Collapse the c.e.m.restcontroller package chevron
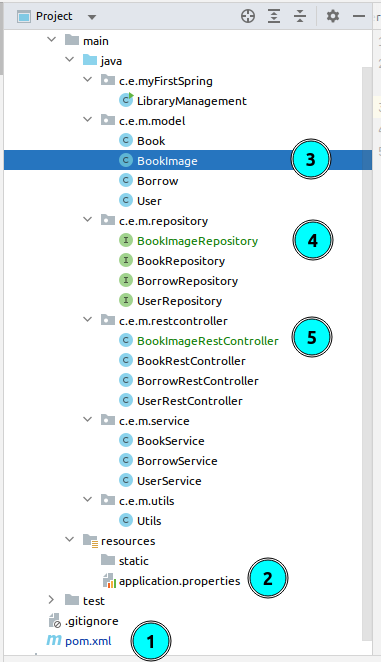Image resolution: width=381 pixels, height=662 pixels. 87,320
